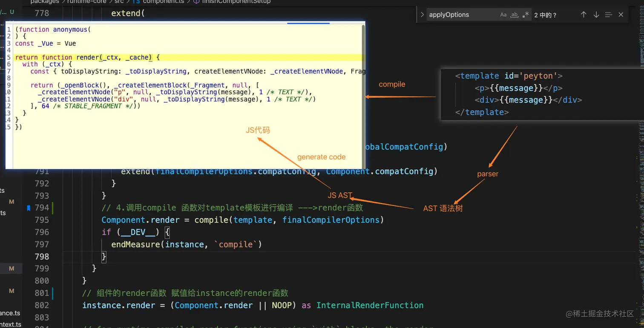The width and height of the screenshot is (644, 328).
Task: Click the bookmark icon at line 794
Action: click(29, 208)
